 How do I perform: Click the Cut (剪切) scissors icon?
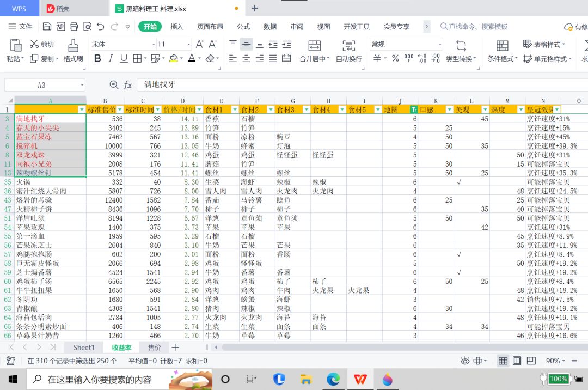[34, 44]
